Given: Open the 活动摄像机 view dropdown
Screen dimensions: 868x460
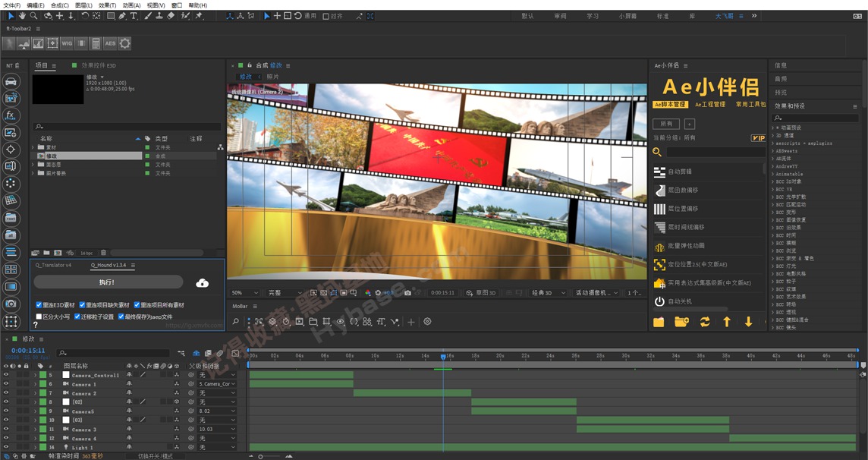Looking at the screenshot, I should tap(596, 292).
